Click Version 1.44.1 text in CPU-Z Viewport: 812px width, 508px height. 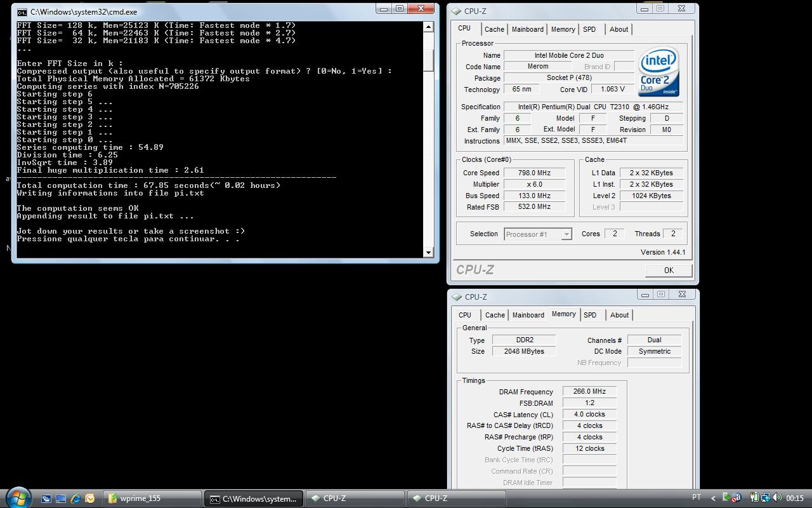click(663, 252)
